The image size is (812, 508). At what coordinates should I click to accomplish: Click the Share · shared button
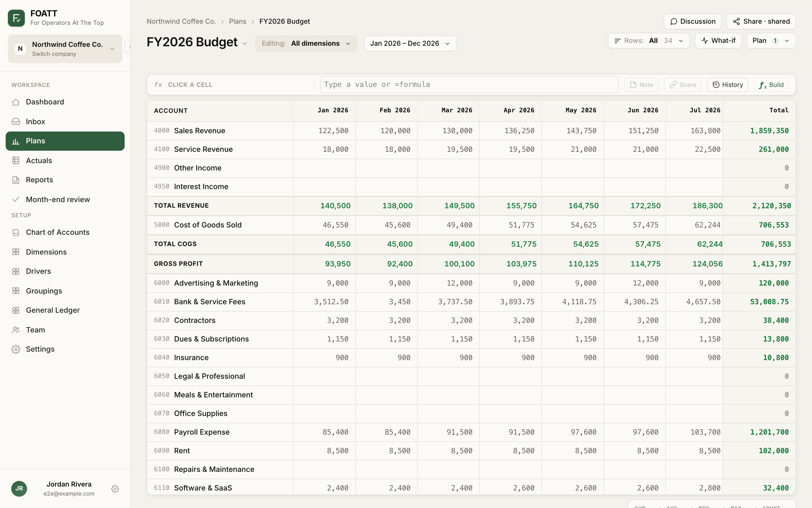tap(761, 21)
